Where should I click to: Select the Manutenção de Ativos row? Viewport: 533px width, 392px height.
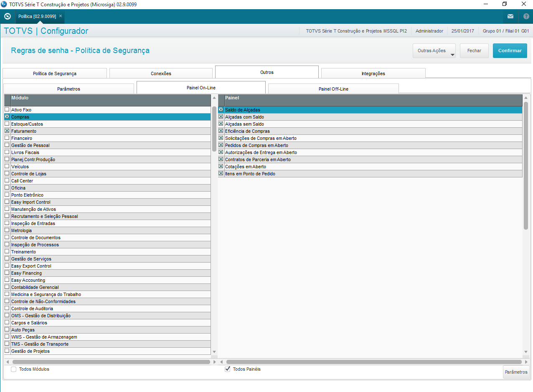click(x=107, y=209)
